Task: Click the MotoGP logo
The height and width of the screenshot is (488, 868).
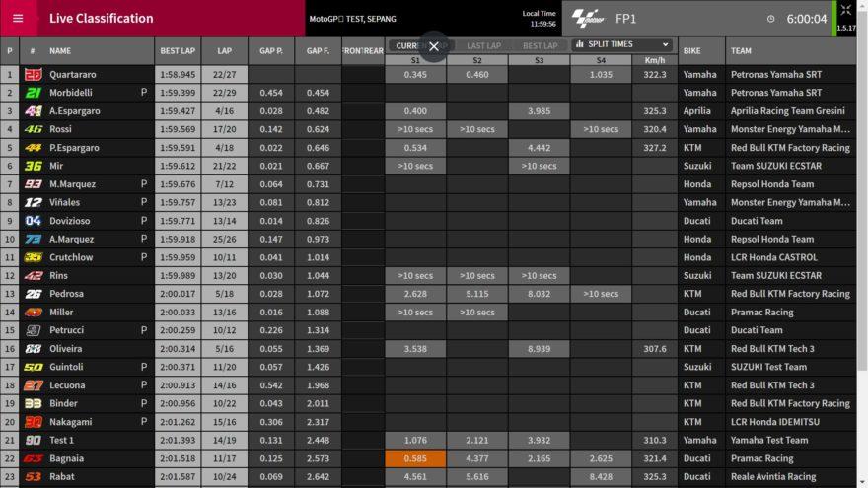Action: pos(588,19)
